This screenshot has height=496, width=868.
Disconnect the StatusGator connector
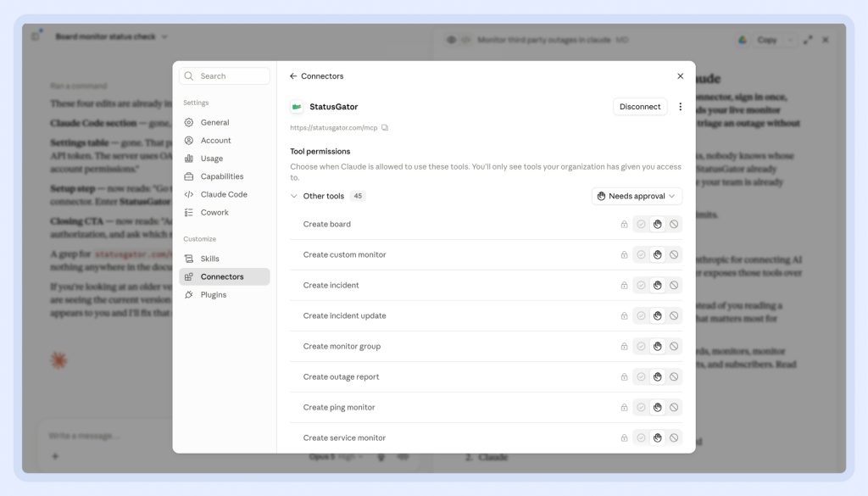tap(640, 107)
